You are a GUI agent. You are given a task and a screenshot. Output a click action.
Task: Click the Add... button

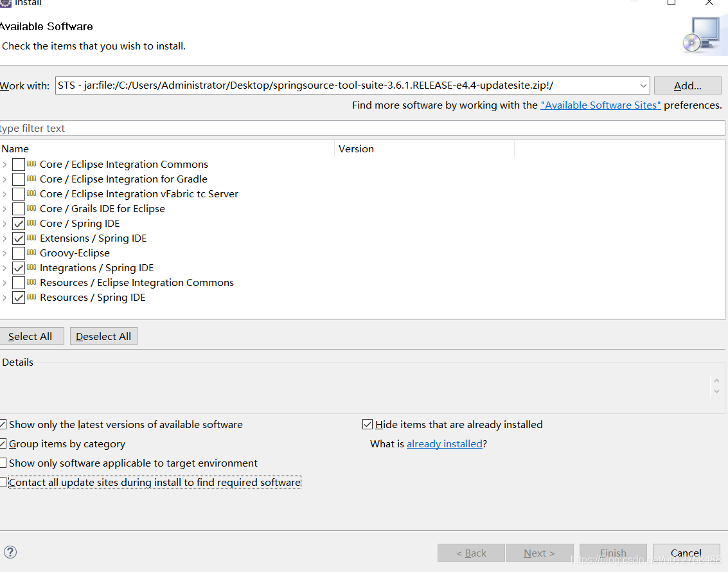click(x=688, y=85)
